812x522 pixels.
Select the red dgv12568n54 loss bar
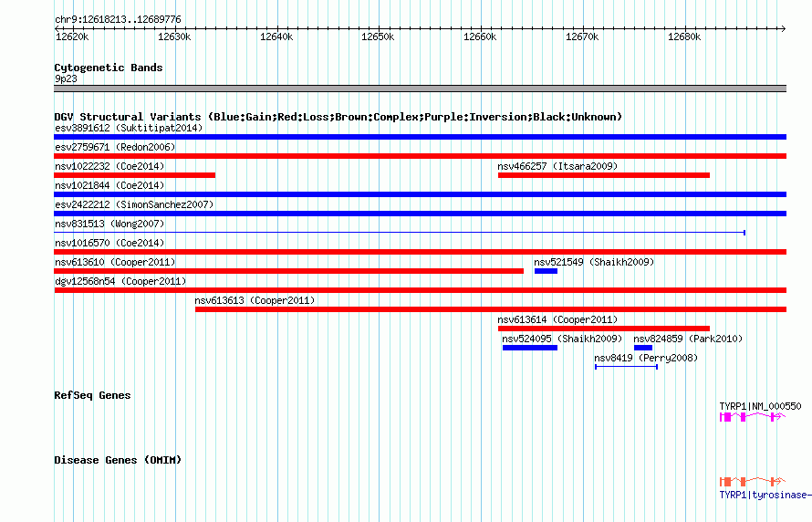[x=420, y=290]
